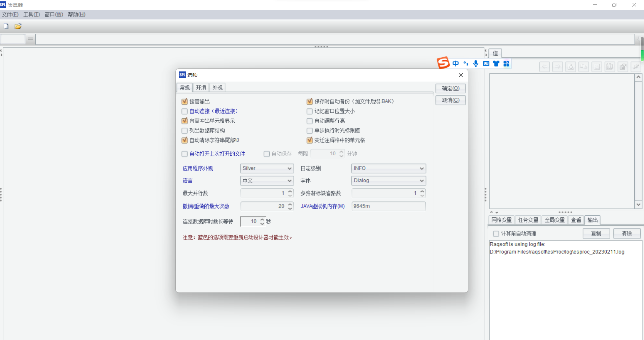Open the 全局变量 tab
This screenshot has height=340, width=644.
coord(555,220)
